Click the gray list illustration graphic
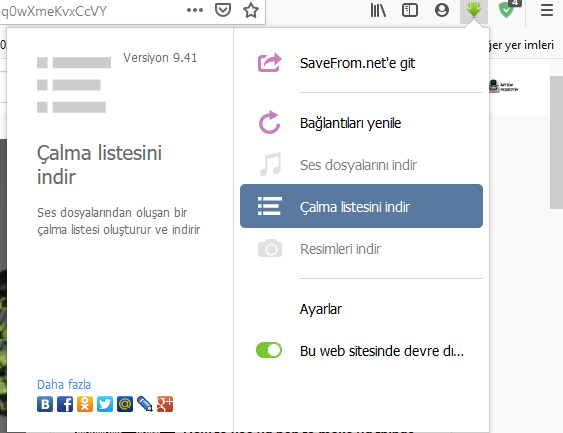The height and width of the screenshot is (433, 563). (74, 85)
